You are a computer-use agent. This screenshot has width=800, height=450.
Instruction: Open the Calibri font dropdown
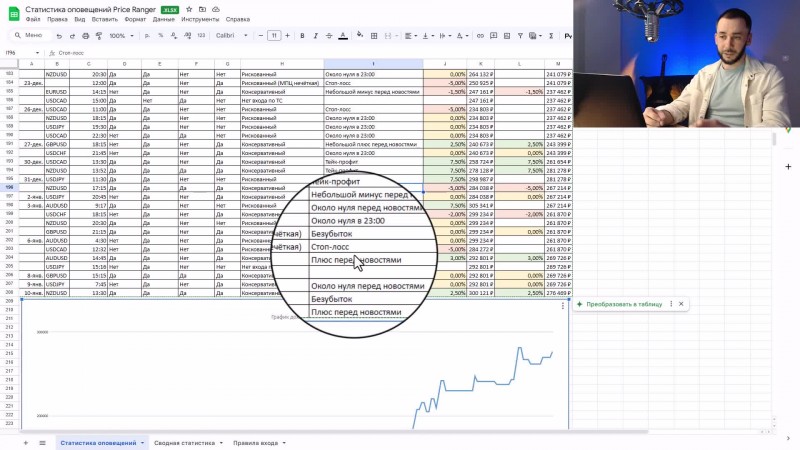pos(232,36)
